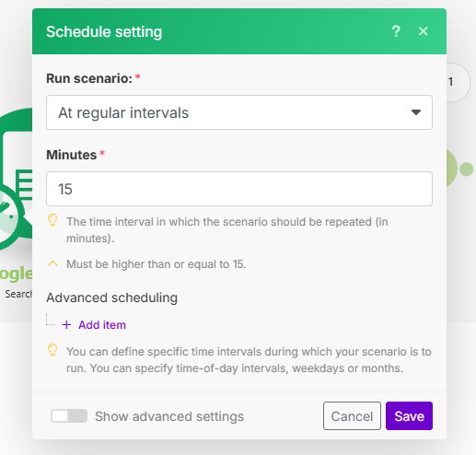
Task: Click the Cancel button
Action: [352, 416]
